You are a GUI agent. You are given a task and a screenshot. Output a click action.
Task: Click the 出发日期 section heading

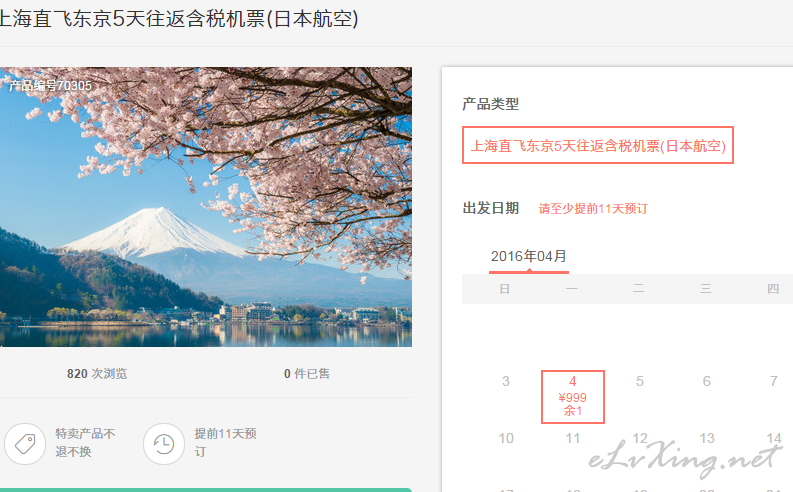(491, 208)
